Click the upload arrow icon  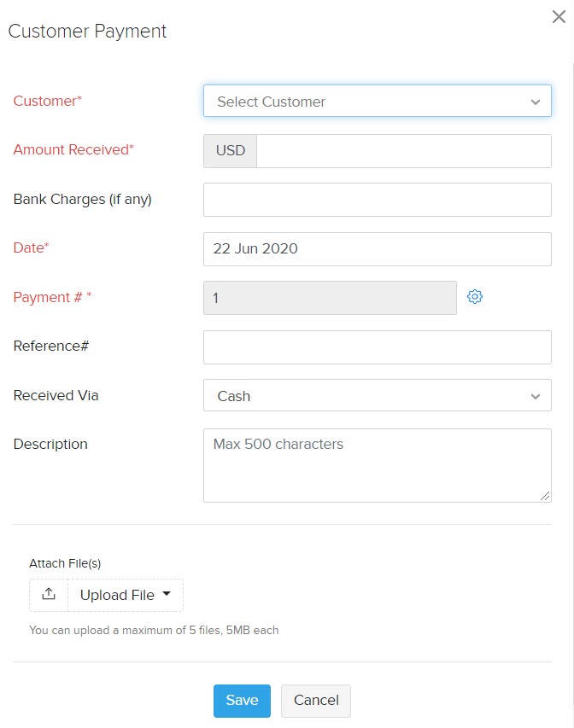(49, 594)
